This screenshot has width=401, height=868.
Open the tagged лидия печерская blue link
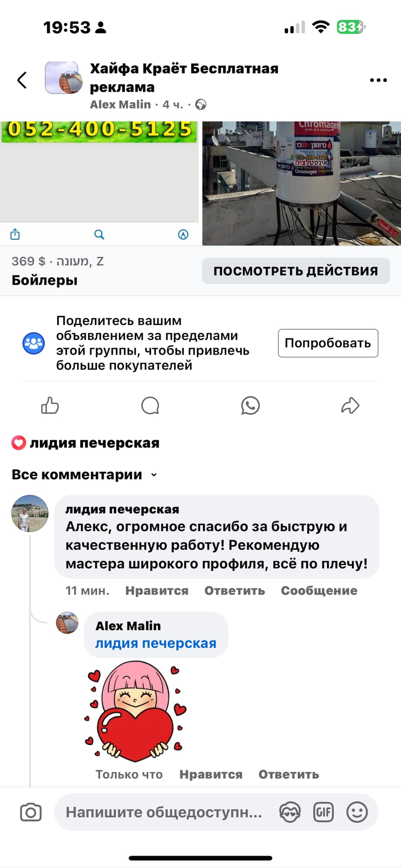[156, 643]
